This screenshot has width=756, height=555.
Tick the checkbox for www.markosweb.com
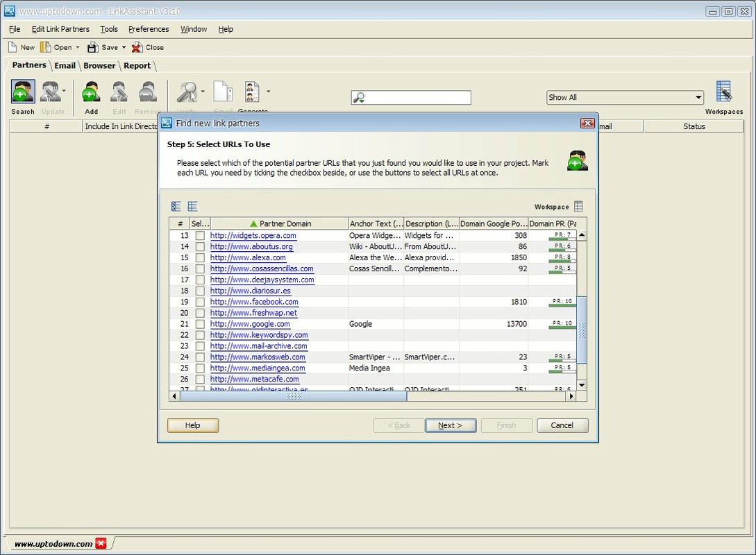(x=200, y=357)
